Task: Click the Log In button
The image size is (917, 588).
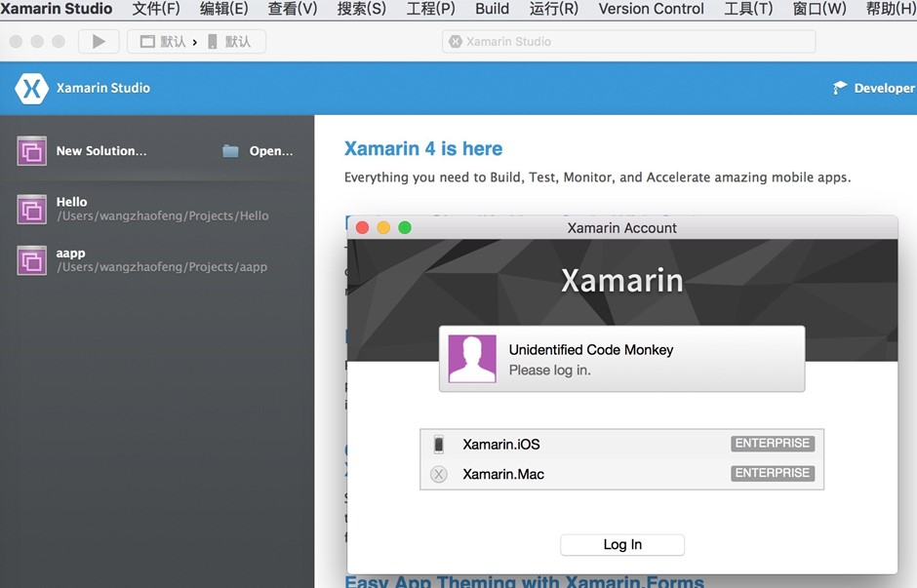Action: click(x=622, y=545)
